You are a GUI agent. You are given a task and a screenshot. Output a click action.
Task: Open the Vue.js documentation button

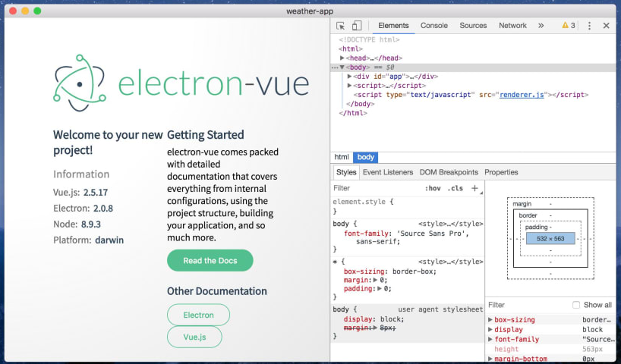[x=194, y=337]
